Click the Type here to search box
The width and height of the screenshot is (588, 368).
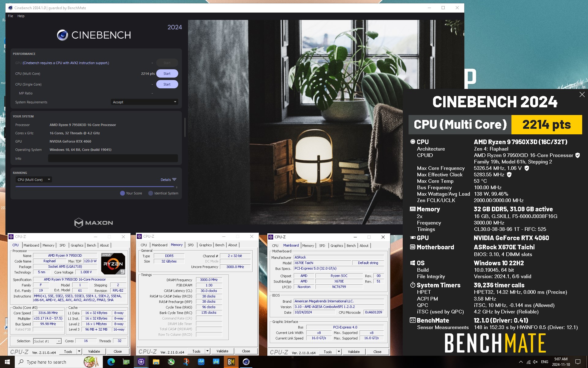58,362
